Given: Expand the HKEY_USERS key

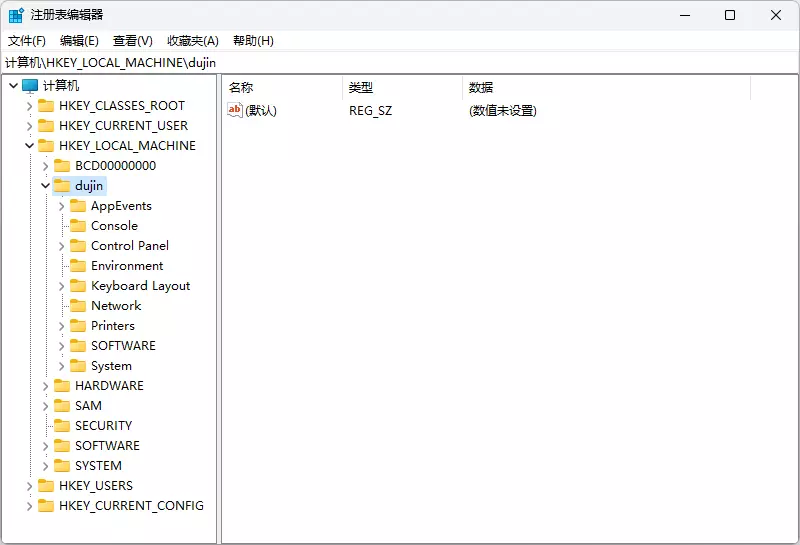Looking at the screenshot, I should point(30,486).
